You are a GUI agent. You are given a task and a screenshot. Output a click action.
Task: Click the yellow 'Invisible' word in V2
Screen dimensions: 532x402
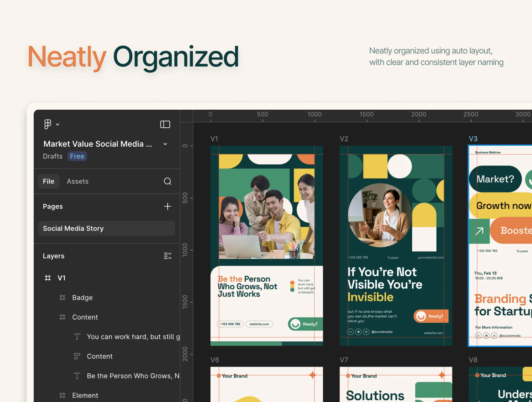tap(371, 297)
